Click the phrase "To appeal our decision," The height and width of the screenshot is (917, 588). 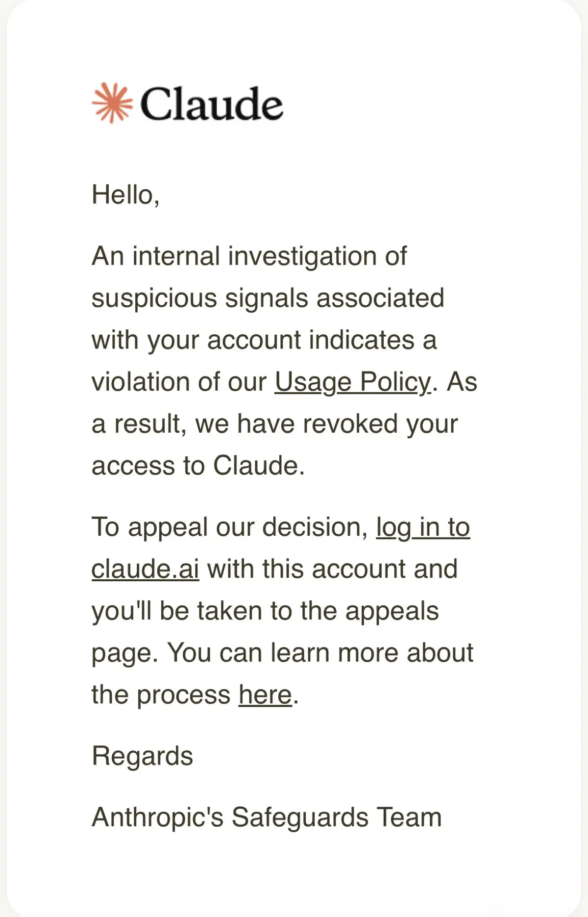tap(230, 527)
